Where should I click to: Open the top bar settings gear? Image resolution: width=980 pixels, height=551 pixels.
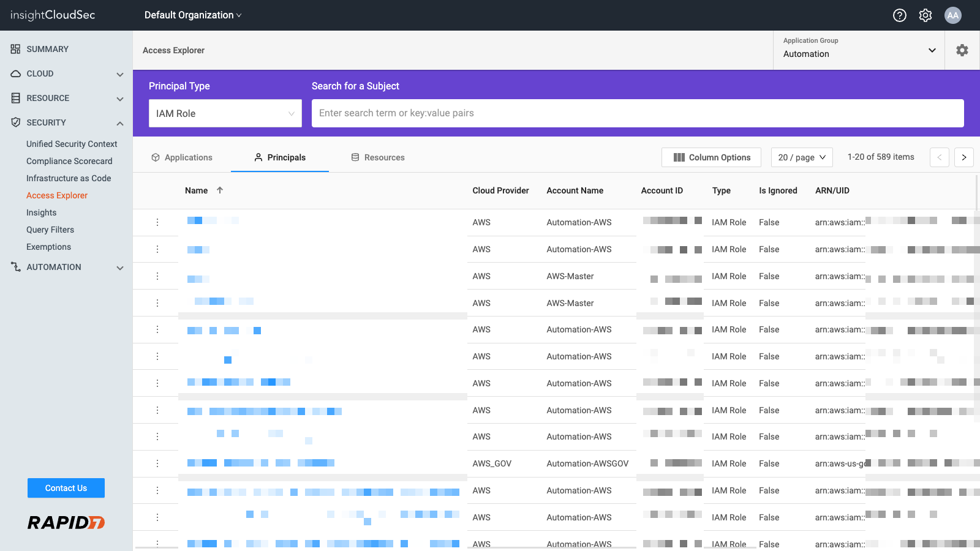(x=925, y=15)
